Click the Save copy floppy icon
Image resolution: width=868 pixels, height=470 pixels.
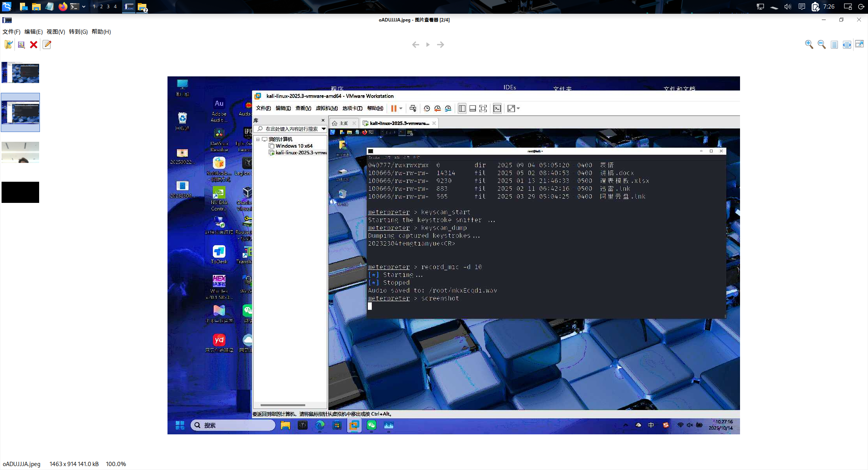point(21,45)
